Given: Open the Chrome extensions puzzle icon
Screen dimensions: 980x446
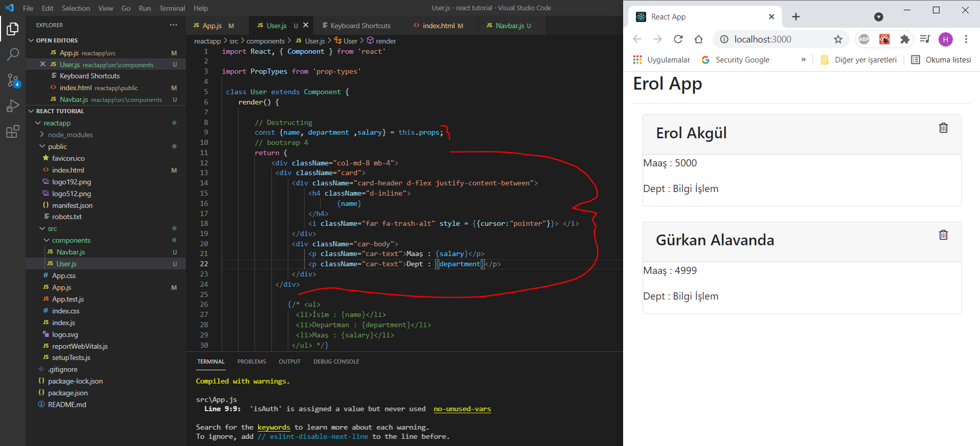Looking at the screenshot, I should point(905,39).
